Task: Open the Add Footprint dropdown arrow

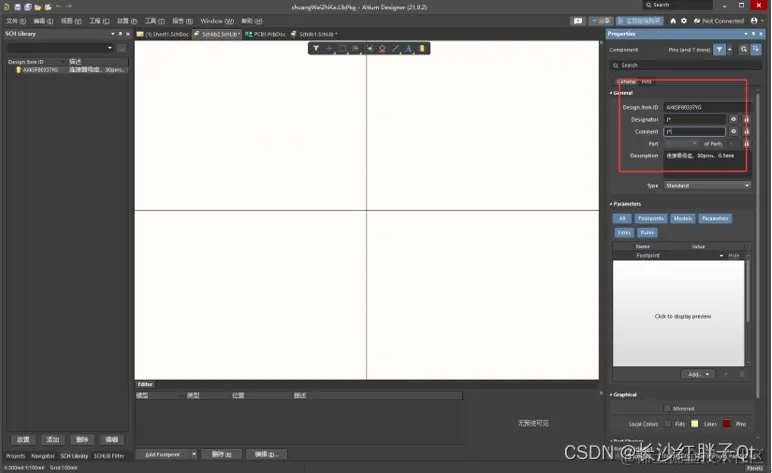Action: point(194,454)
